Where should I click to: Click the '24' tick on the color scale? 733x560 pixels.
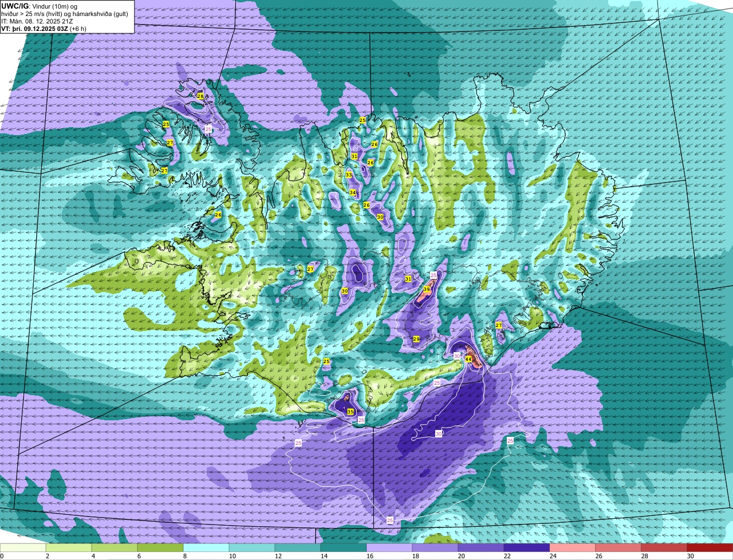[x=552, y=556]
